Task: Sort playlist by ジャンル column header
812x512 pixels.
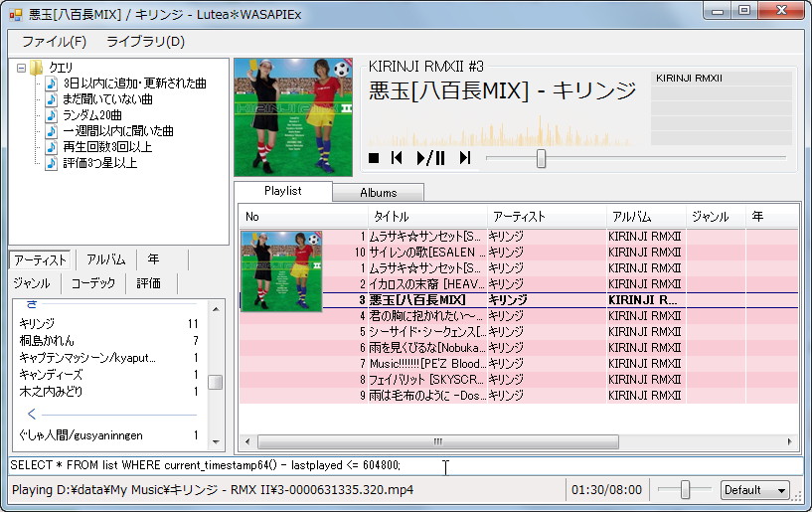Action: (x=717, y=217)
